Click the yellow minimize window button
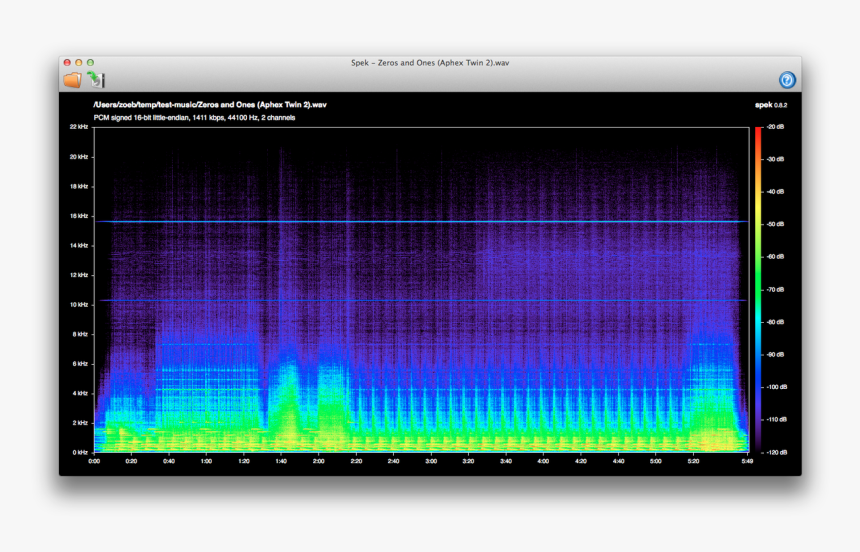The width and height of the screenshot is (860, 552). (x=79, y=63)
